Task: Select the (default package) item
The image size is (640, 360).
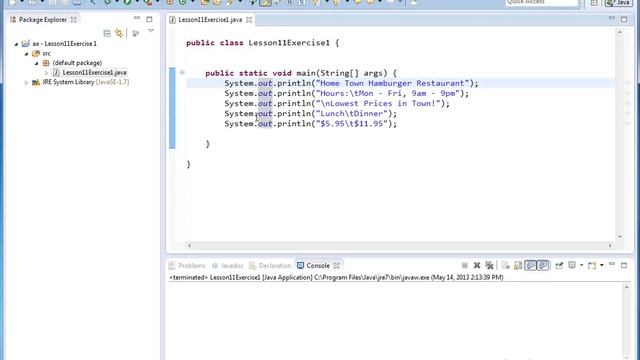Action: click(77, 63)
